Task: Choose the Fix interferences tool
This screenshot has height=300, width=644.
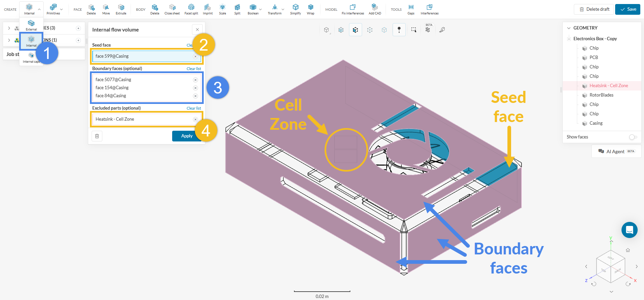Action: tap(353, 9)
